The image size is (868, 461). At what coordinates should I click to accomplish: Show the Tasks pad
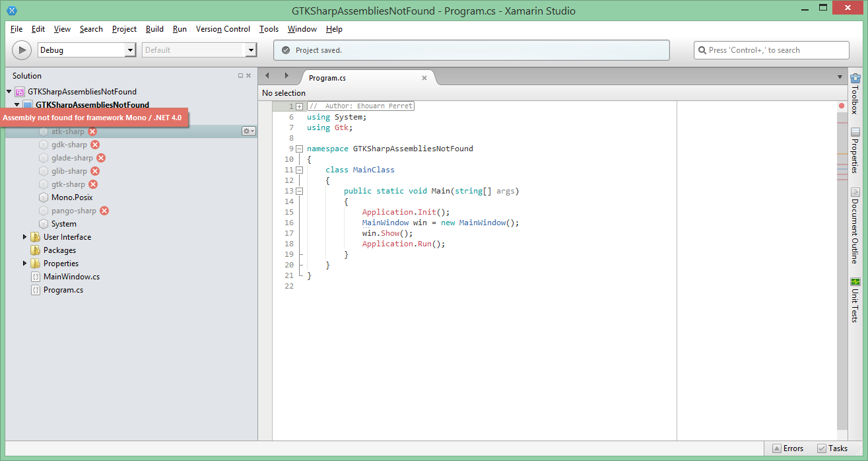(x=832, y=448)
